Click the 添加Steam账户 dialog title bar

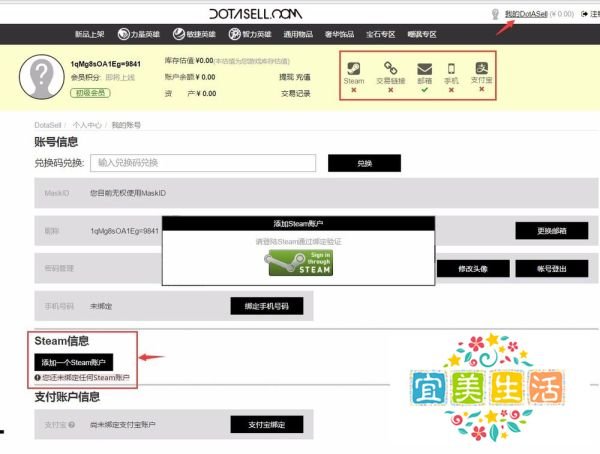click(x=298, y=224)
